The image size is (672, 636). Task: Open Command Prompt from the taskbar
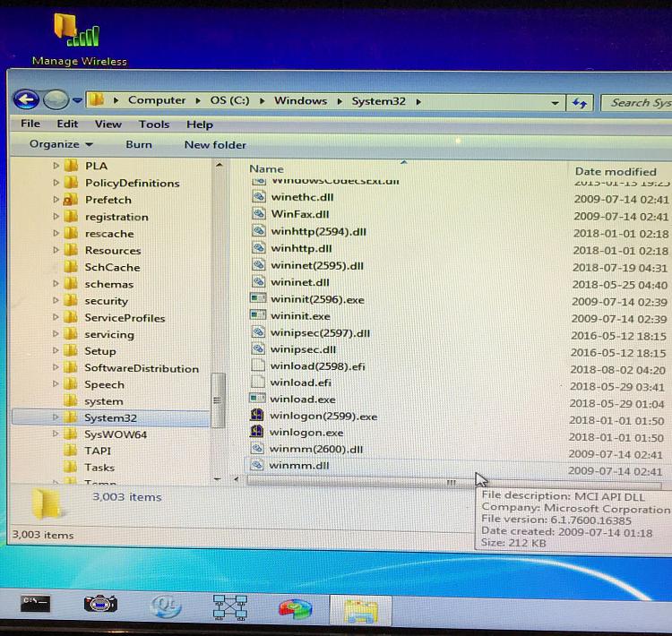click(35, 604)
